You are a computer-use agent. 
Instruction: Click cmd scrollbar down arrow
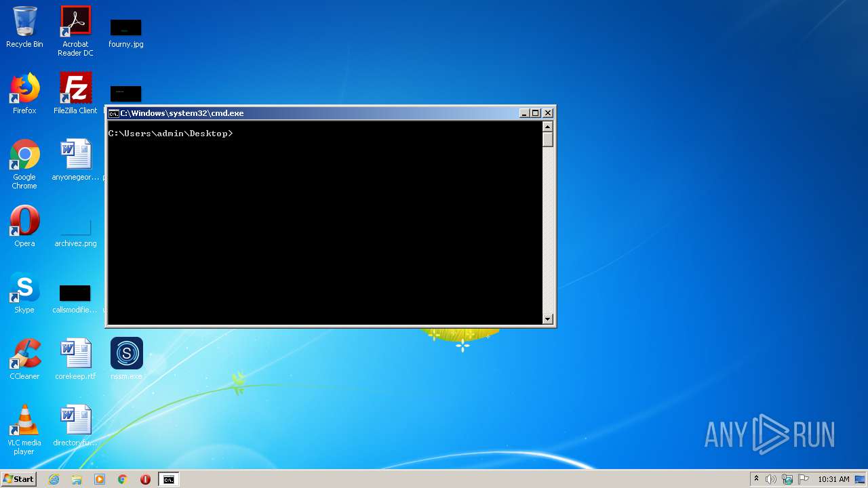tap(548, 319)
